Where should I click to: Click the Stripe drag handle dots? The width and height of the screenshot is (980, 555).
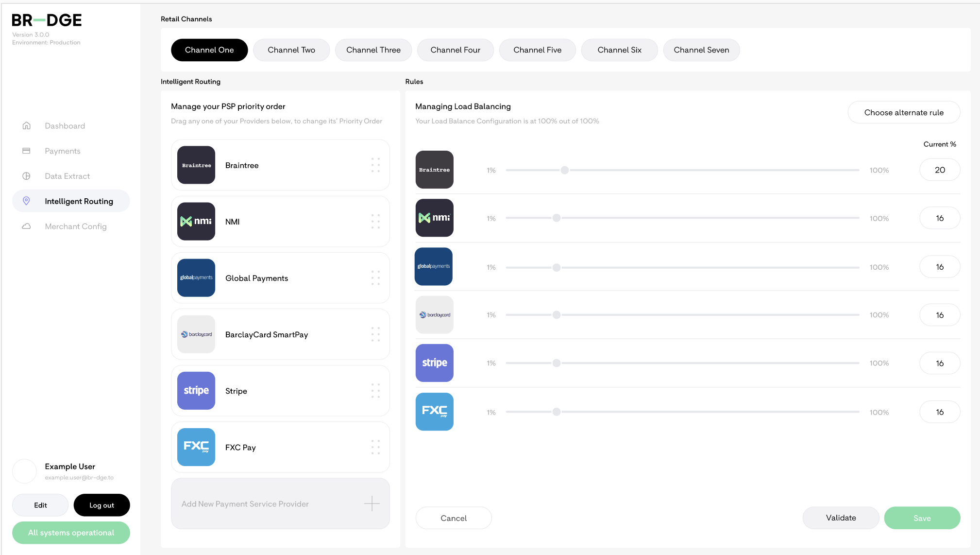click(x=375, y=391)
